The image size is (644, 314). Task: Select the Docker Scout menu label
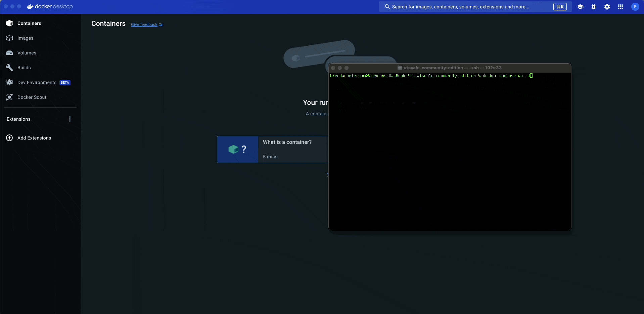(32, 97)
